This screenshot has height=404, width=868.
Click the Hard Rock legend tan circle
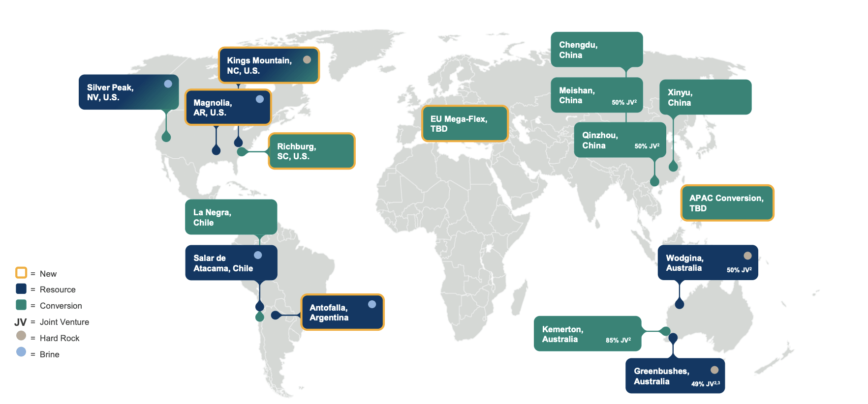21,336
